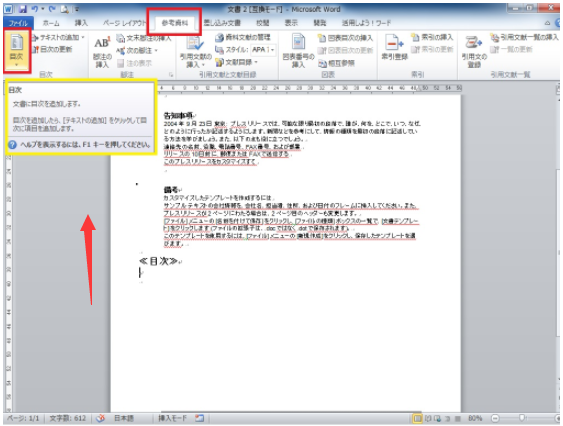Click the zoom out minus button
The height and width of the screenshot is (426, 563).
pyautogui.click(x=495, y=418)
